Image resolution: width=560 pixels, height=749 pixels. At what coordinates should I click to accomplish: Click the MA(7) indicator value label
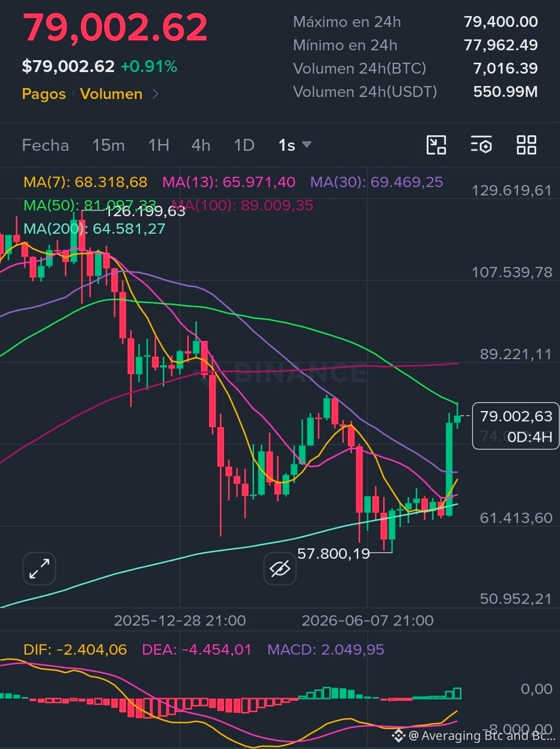click(86, 182)
